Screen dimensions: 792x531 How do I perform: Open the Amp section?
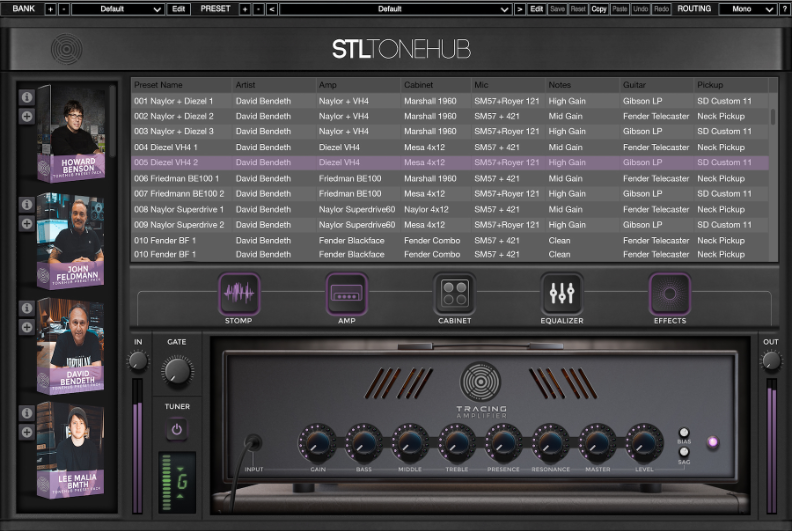tap(346, 294)
